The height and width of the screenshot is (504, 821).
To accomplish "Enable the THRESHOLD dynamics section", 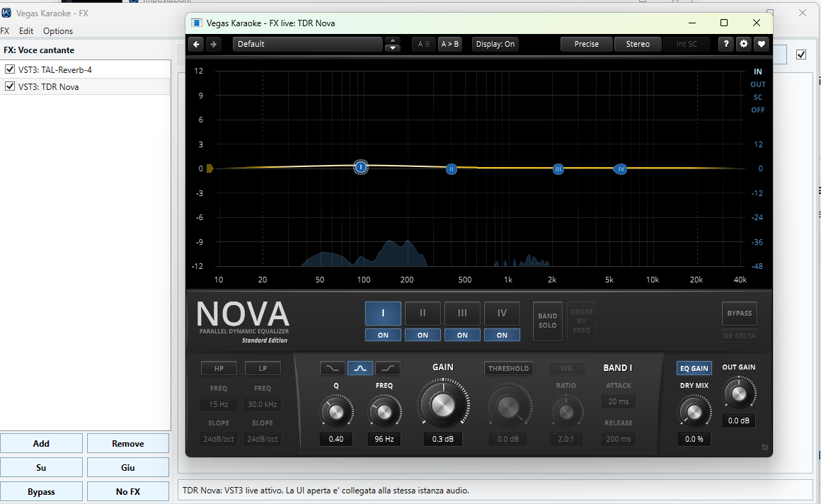I will (508, 368).
